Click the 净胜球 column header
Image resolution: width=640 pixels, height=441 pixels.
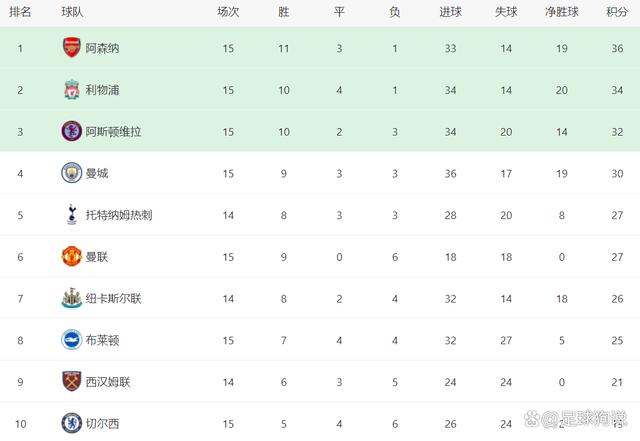click(562, 12)
